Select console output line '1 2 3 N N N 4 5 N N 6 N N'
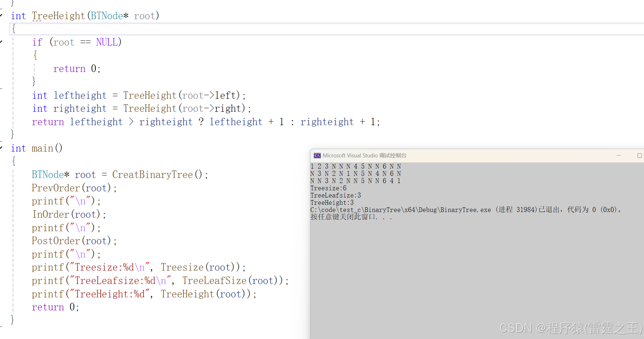Viewport: 644px width, 339px height. [x=356, y=166]
